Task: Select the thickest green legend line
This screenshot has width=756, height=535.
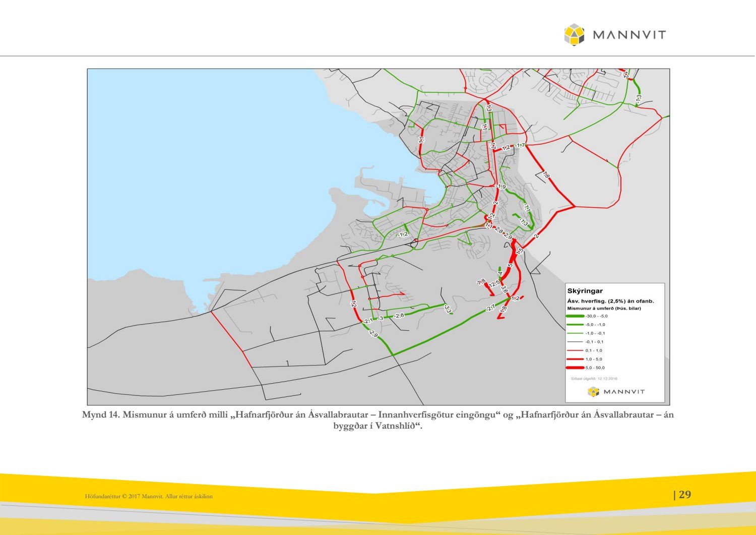Action: (576, 316)
